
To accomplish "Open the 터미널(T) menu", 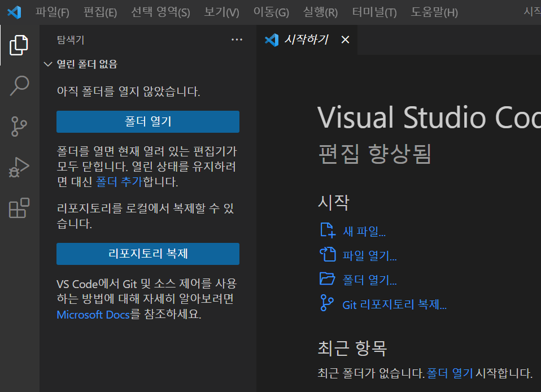I will 374,12.
